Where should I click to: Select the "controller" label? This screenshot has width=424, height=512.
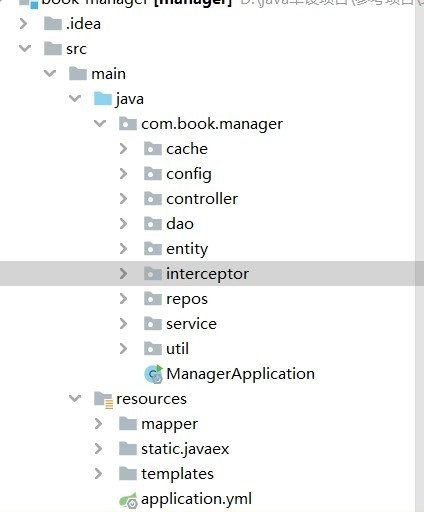(x=202, y=199)
